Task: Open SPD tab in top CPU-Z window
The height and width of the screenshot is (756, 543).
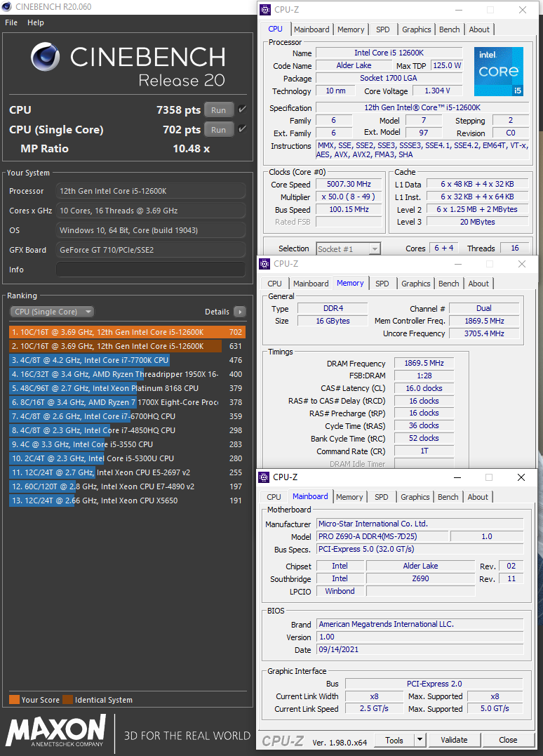Action: [383, 29]
